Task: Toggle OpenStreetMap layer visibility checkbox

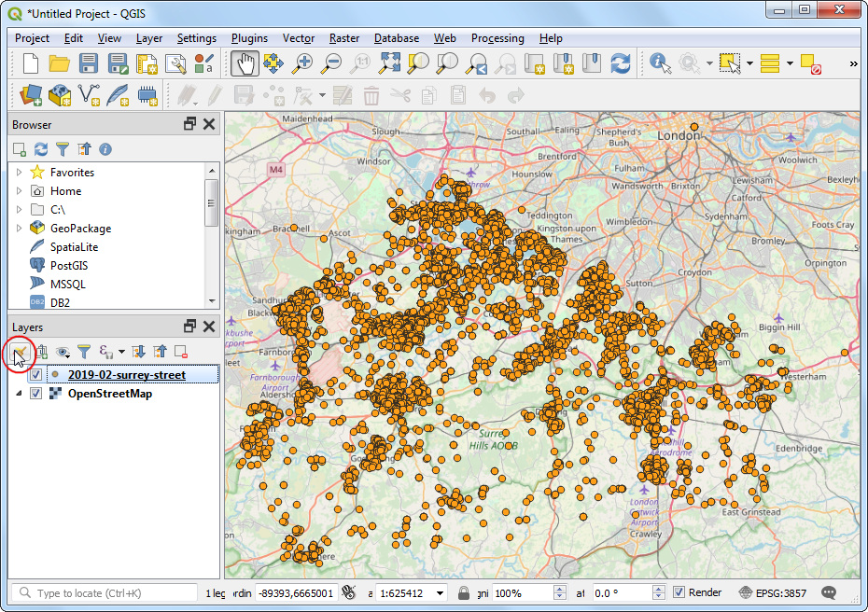Action: (36, 394)
